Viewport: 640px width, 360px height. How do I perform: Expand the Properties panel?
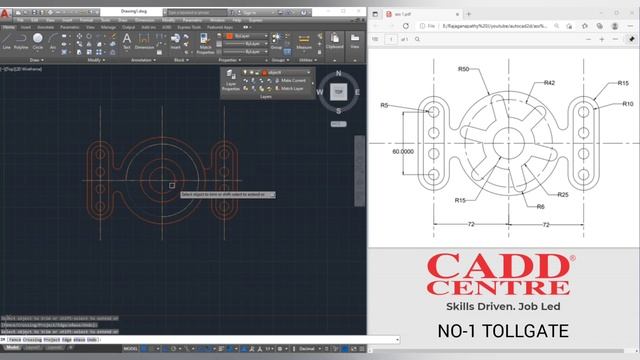pyautogui.click(x=230, y=60)
